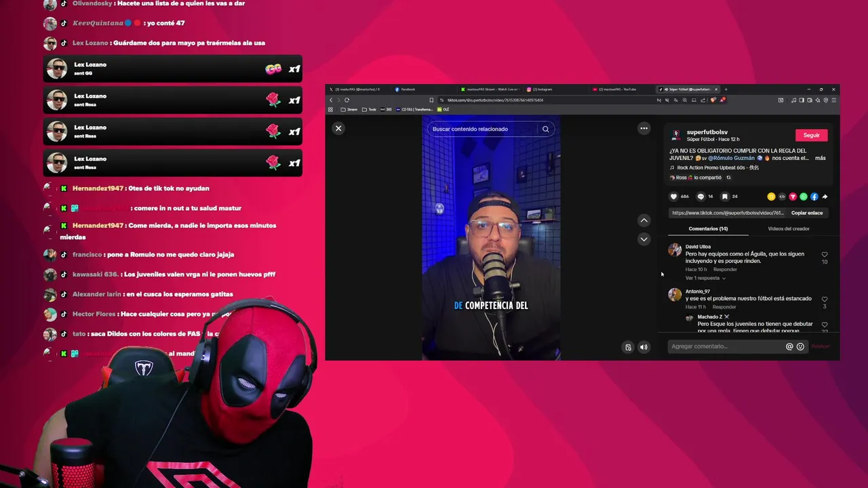
Task: Open the OLÉ bookmark
Action: 443,110
